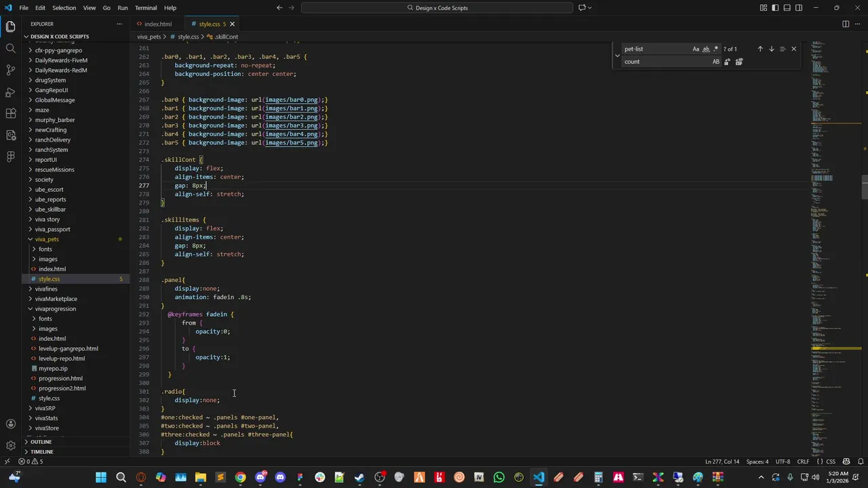Close the style.css editor tab
This screenshot has height=488, width=868.
click(x=232, y=24)
